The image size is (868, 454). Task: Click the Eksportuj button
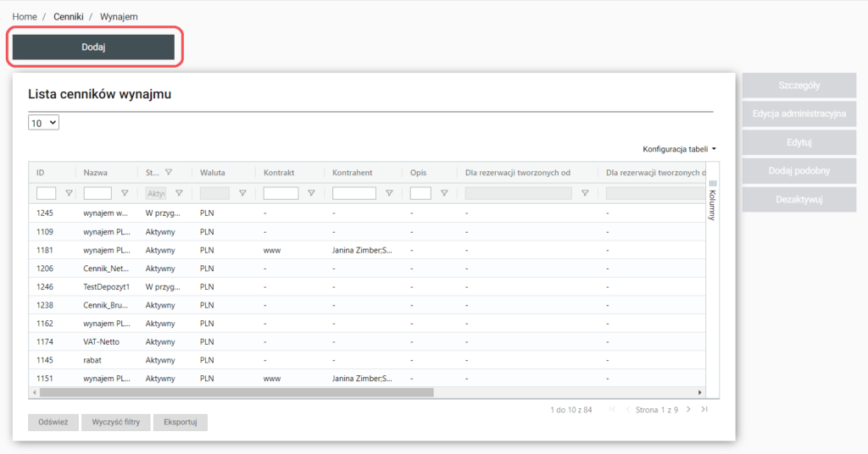point(180,422)
